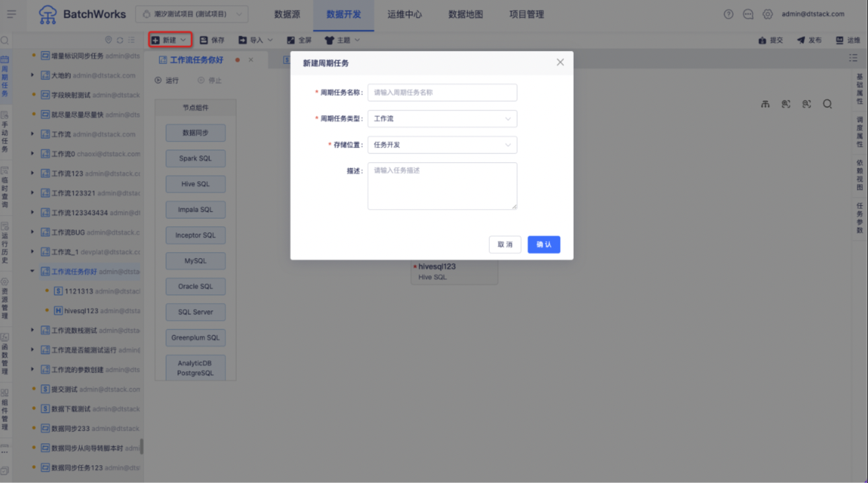
Task: Click the zoom-out icon on canvas toolbar
Action: click(807, 104)
